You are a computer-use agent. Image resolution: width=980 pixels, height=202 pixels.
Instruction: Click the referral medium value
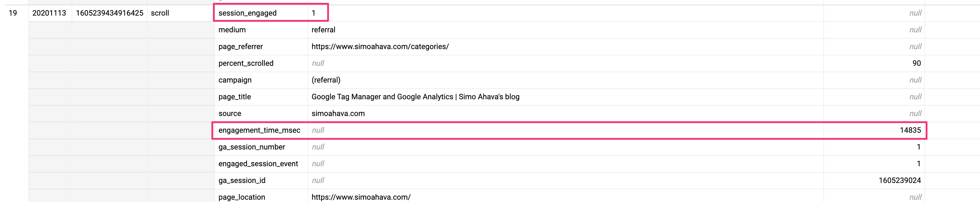[x=323, y=30]
